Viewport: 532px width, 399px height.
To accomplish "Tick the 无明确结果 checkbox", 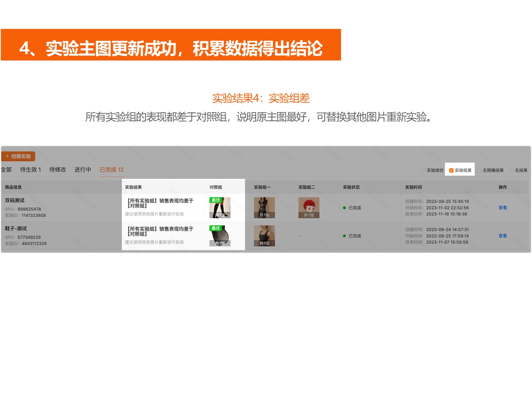I will click(x=480, y=170).
